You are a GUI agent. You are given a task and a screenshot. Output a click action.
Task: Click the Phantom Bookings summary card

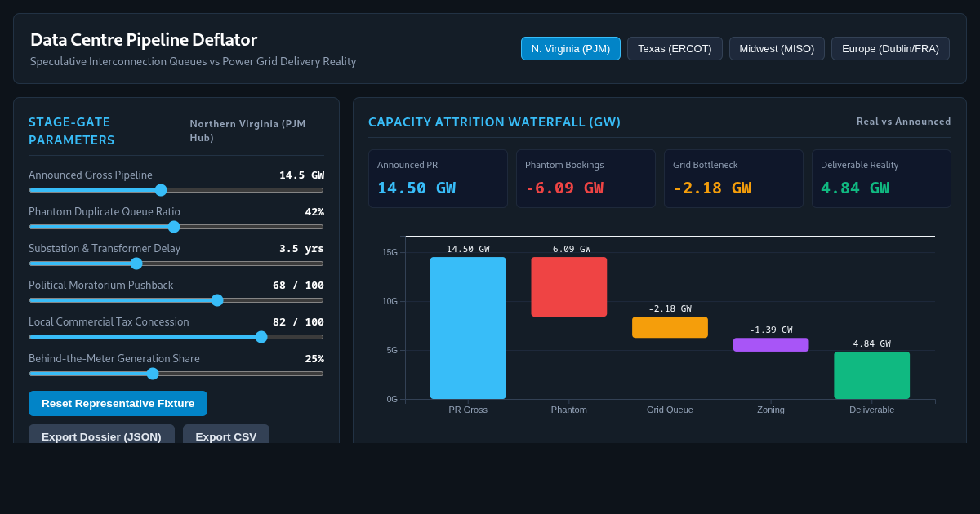pos(586,179)
